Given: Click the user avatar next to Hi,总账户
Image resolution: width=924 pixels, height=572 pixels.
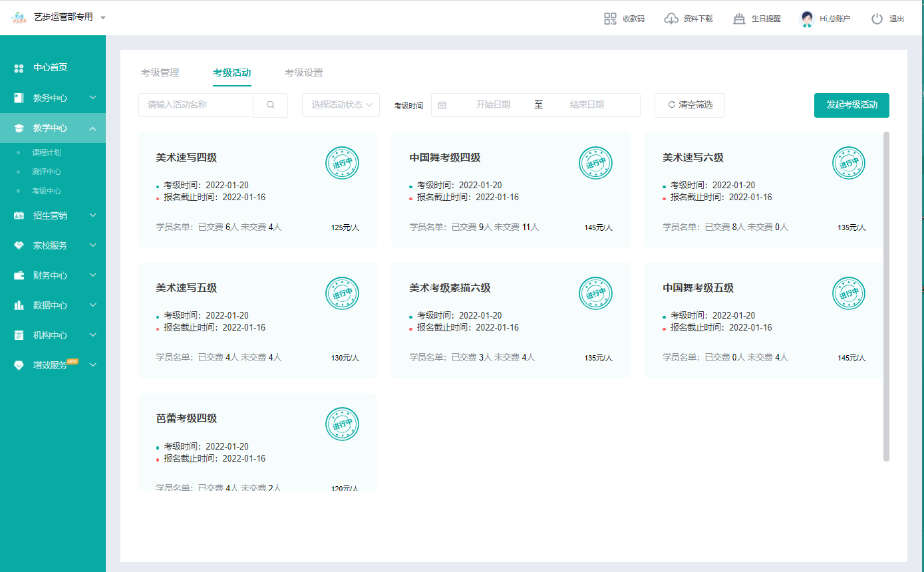Looking at the screenshot, I should pos(807,18).
